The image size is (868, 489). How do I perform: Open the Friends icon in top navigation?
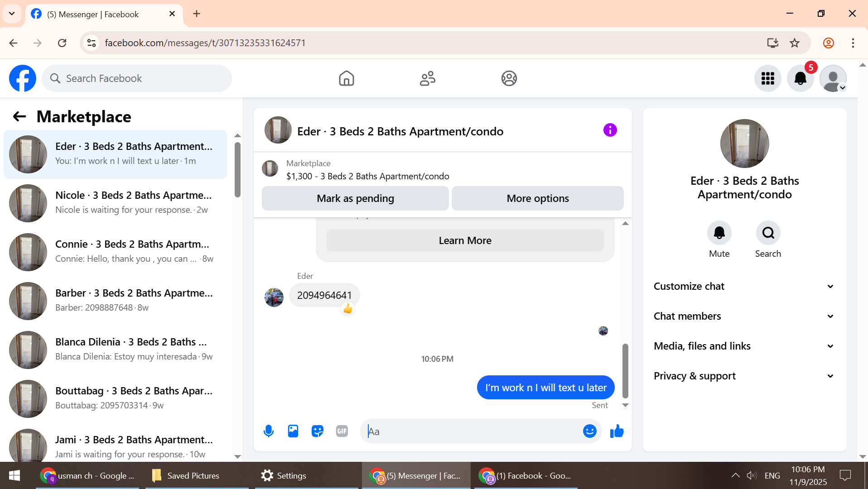point(428,78)
